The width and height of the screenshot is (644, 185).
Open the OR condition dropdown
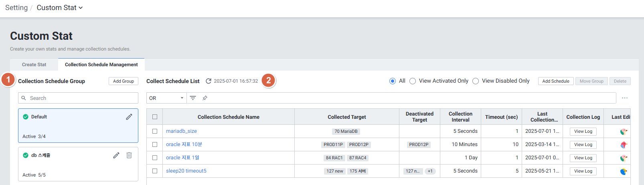pyautogui.click(x=166, y=98)
